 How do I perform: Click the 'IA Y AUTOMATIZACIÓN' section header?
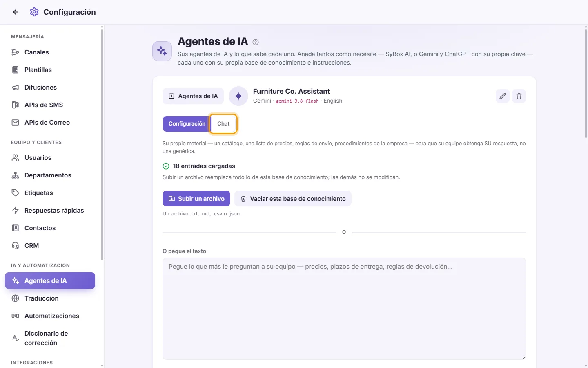click(40, 265)
